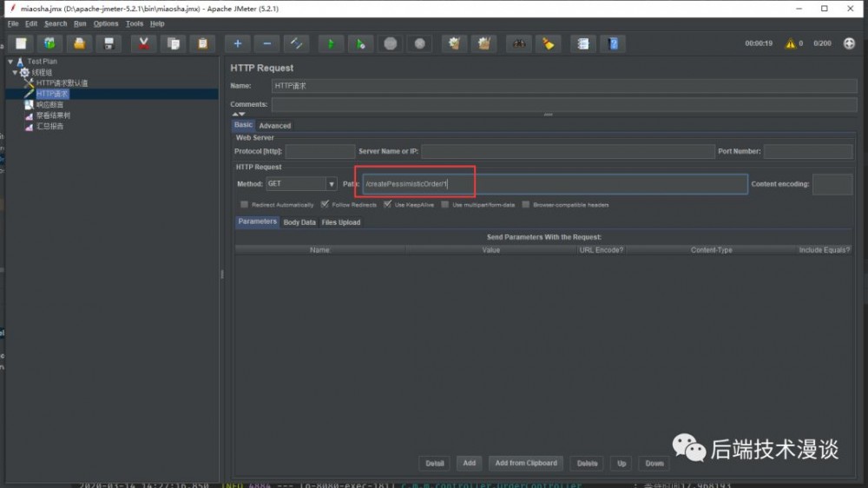Open the Help toolbar icon
Viewport: 868px width, 488px height.
[614, 43]
